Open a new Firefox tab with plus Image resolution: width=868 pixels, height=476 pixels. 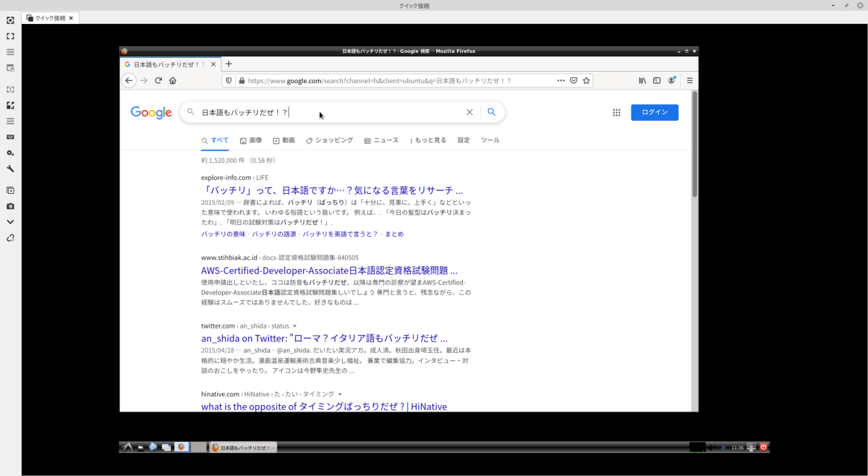(x=229, y=64)
